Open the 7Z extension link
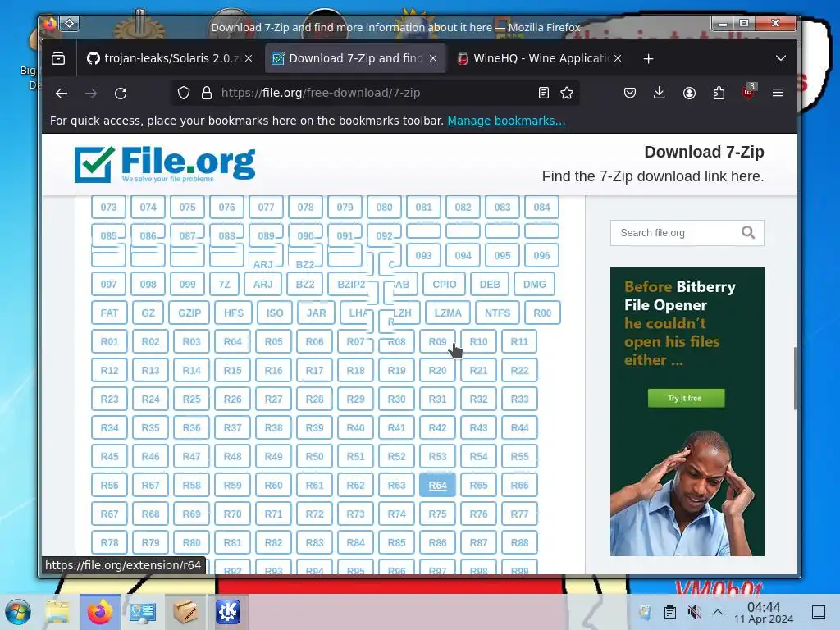This screenshot has height=630, width=840. 224,285
